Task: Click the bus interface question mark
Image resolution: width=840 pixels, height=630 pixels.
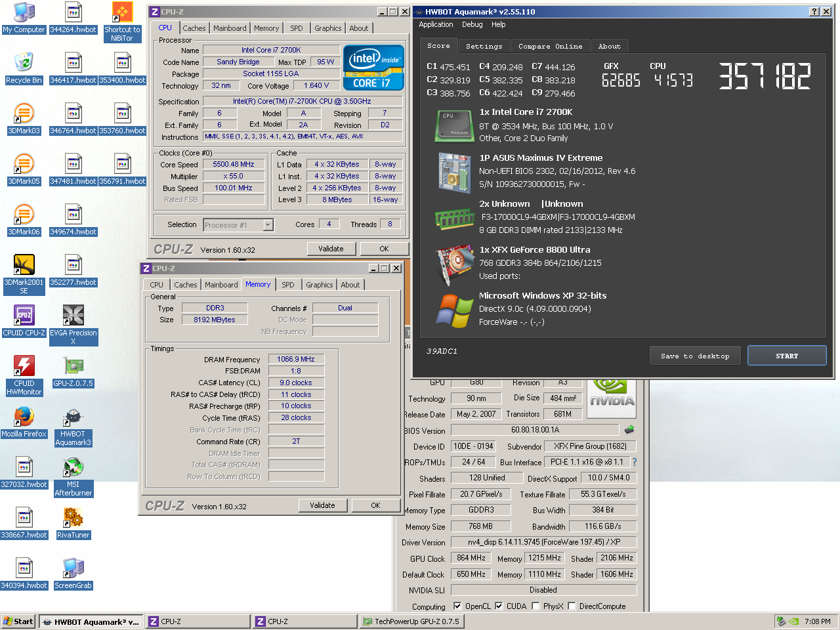Action: [635, 462]
